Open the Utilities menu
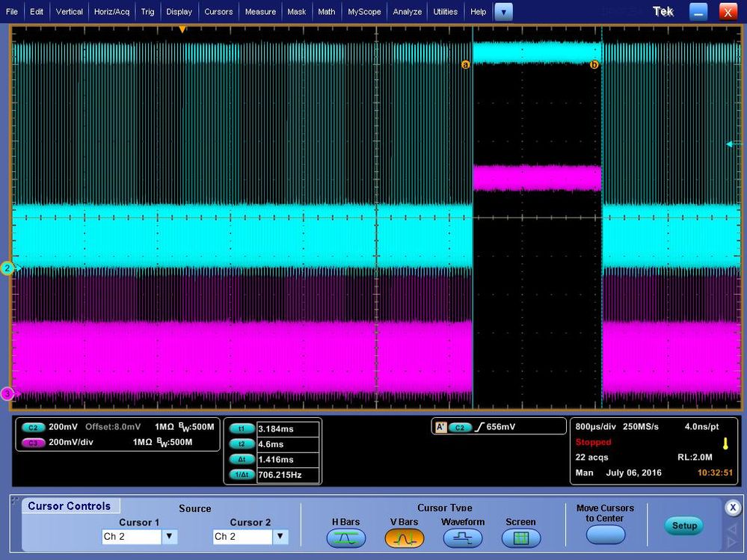747x560 pixels. (445, 11)
